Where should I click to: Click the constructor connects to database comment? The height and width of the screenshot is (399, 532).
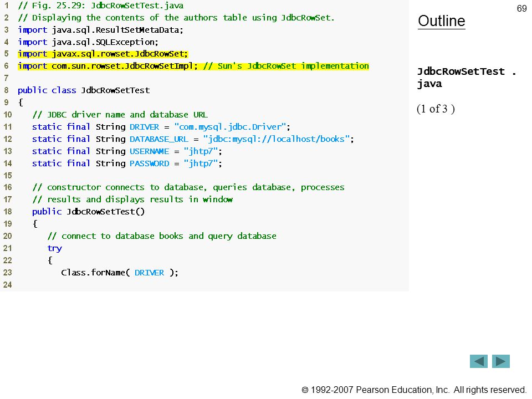coord(188,187)
